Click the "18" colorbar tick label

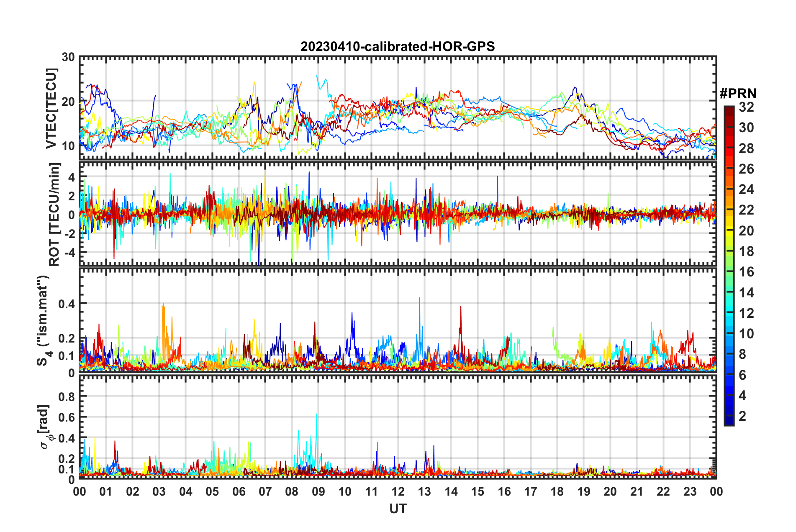tap(747, 251)
